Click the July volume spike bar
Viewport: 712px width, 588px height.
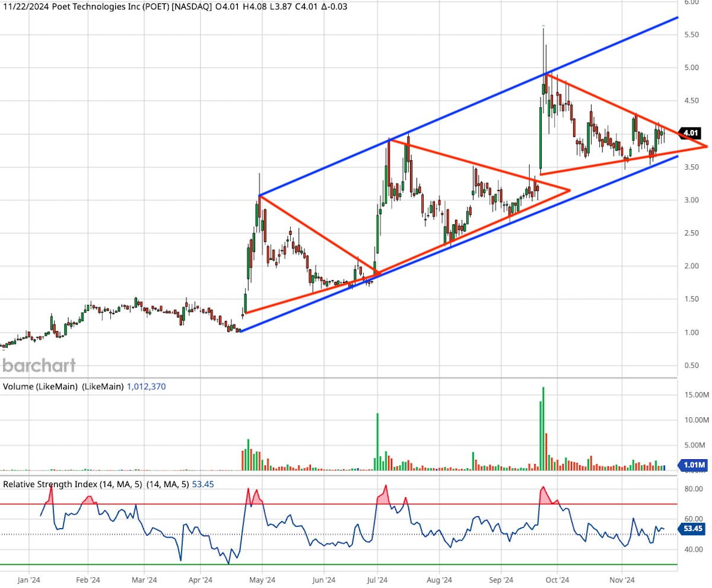click(377, 441)
